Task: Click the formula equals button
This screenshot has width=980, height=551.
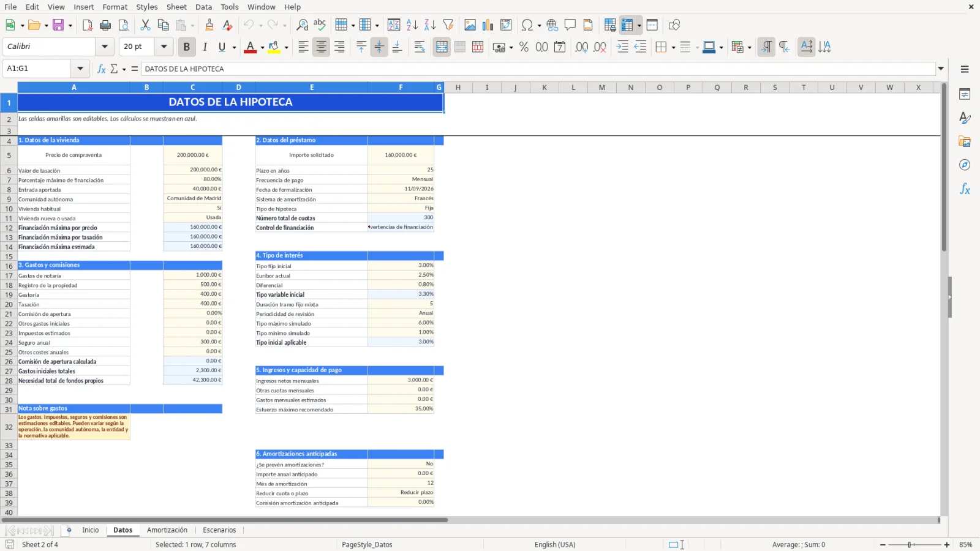Action: pos(134,69)
